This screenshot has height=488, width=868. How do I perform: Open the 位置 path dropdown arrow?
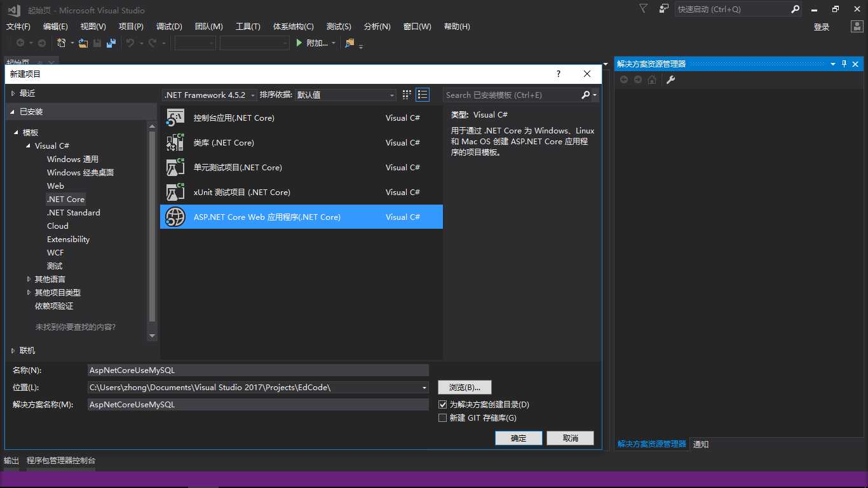424,387
